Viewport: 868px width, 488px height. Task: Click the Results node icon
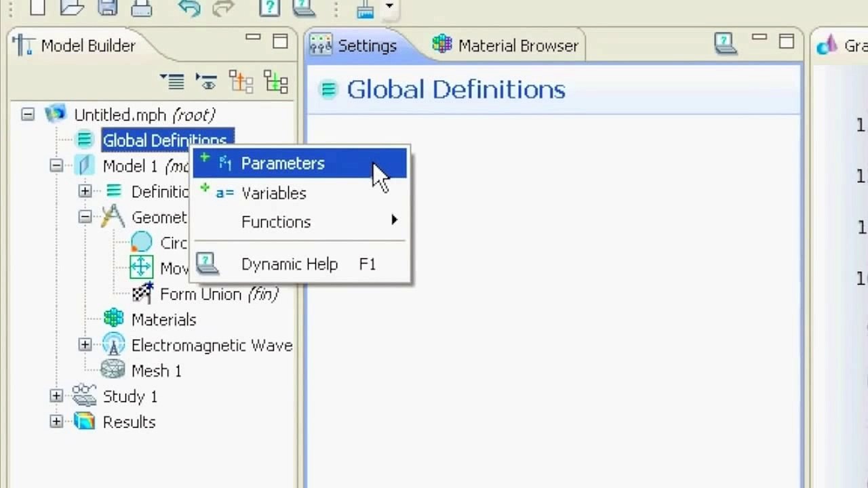pyautogui.click(x=84, y=422)
